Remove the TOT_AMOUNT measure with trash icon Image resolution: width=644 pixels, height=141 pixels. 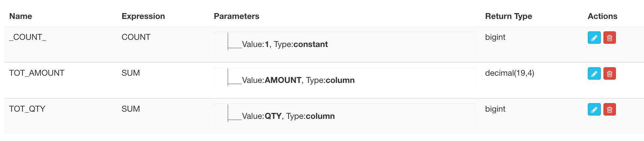[609, 73]
